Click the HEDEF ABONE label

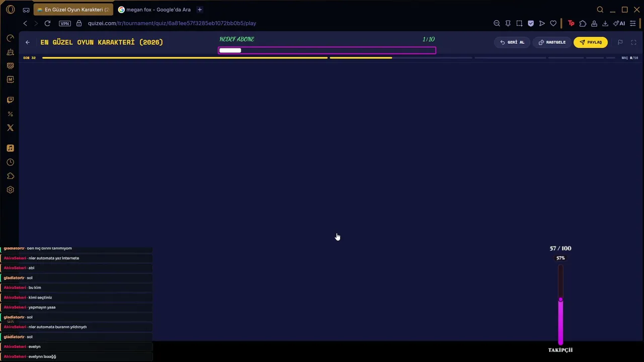click(237, 39)
